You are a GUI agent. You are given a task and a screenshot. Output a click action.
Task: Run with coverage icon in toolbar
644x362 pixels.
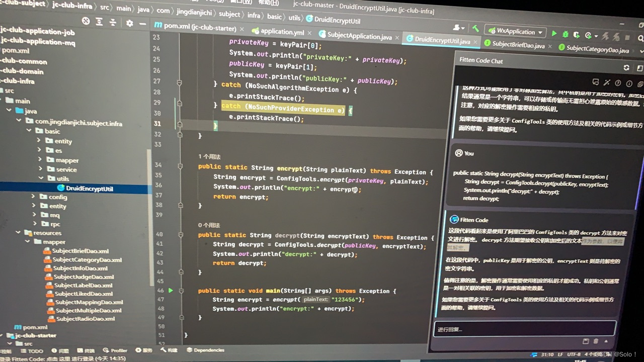point(577,35)
